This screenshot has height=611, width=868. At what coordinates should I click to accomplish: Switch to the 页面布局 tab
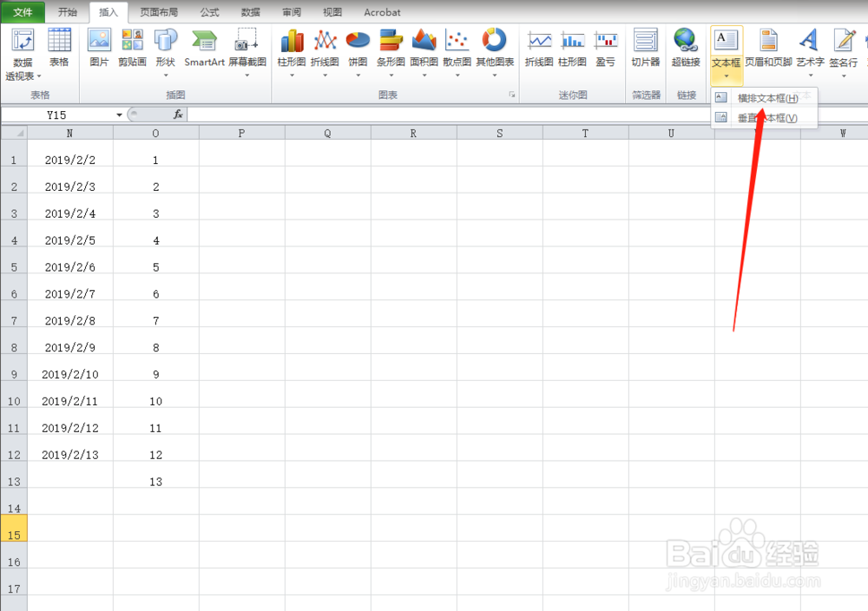point(159,12)
